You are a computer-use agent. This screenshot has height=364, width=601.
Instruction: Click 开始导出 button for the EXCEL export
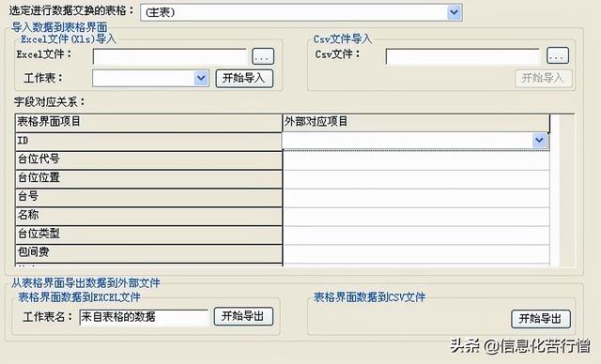click(243, 316)
